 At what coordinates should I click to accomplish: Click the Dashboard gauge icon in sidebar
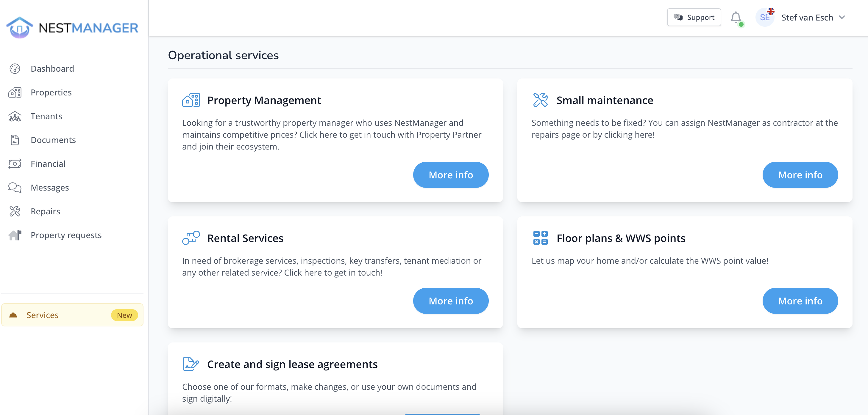click(x=15, y=69)
